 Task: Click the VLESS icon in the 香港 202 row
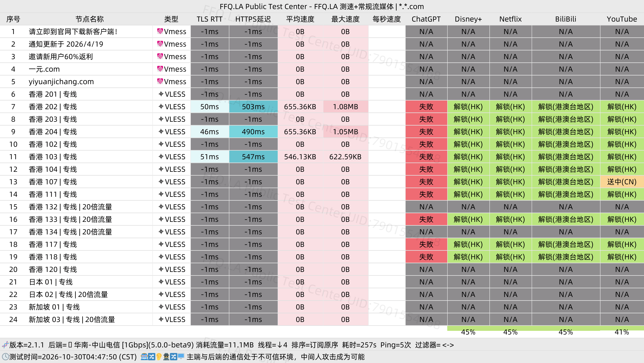(161, 107)
